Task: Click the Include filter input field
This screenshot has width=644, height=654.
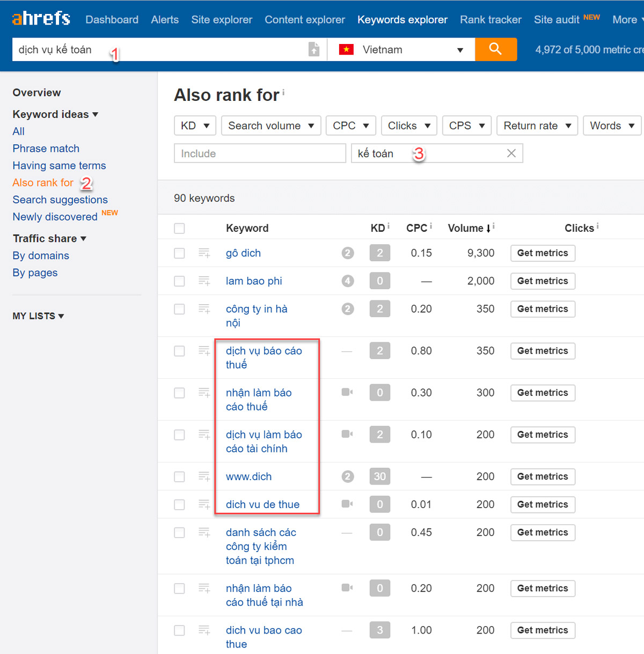Action: (x=260, y=153)
